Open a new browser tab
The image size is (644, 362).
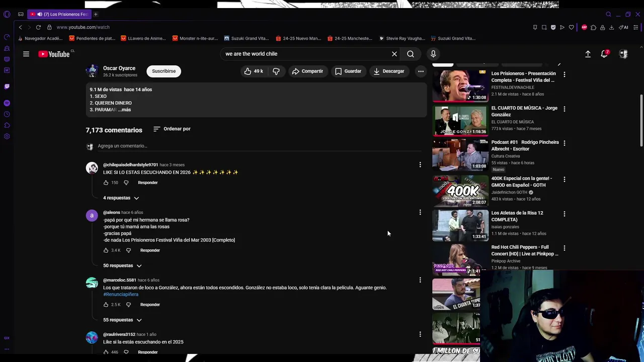point(96,14)
